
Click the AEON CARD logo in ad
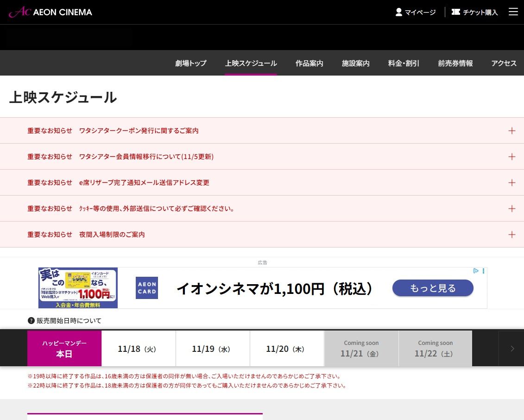(x=146, y=288)
